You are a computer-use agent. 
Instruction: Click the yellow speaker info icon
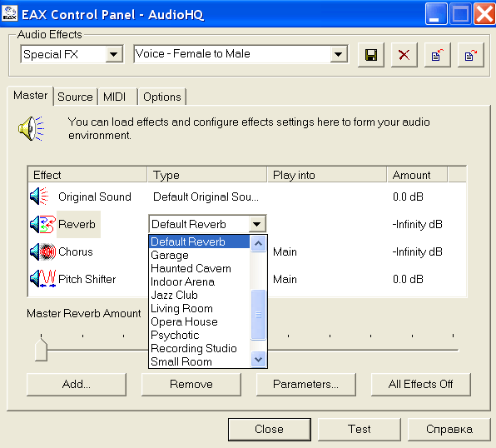click(x=31, y=128)
